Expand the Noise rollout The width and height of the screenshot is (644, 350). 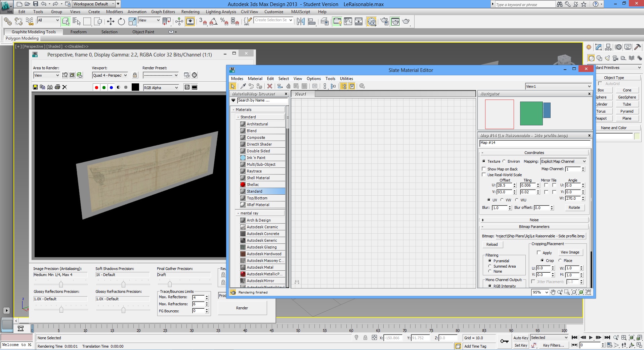pos(534,220)
